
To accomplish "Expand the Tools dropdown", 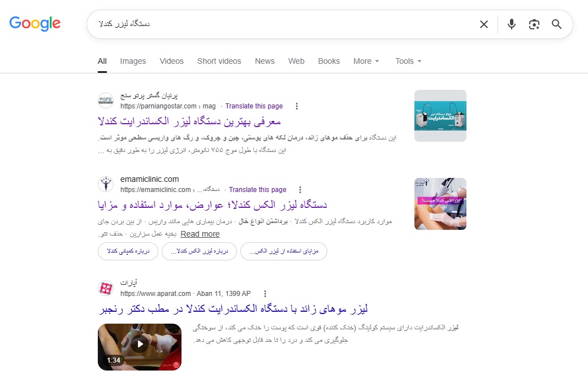I will point(408,61).
